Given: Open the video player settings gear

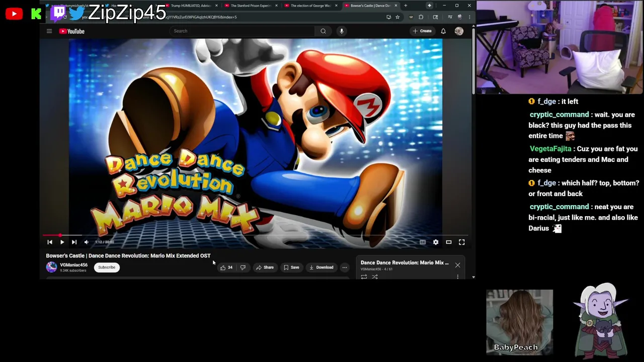Looking at the screenshot, I should (x=436, y=242).
